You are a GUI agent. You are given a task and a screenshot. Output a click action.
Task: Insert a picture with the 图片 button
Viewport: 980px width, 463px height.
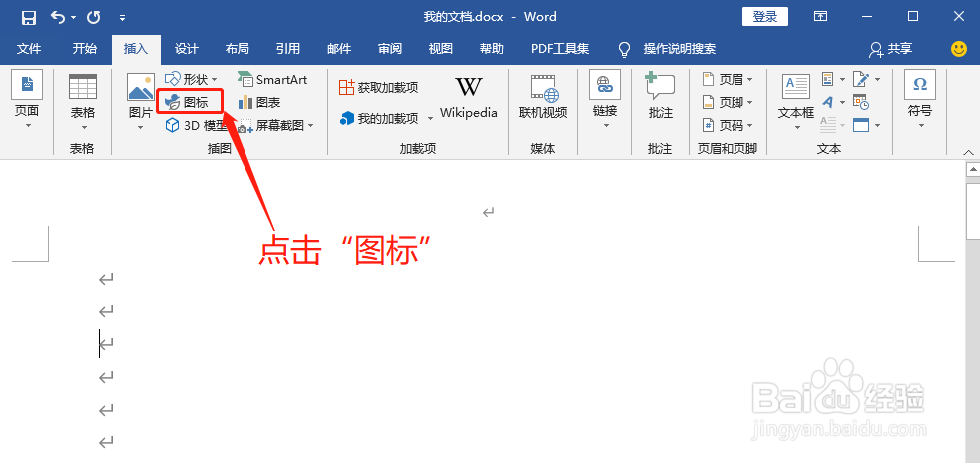point(140,101)
